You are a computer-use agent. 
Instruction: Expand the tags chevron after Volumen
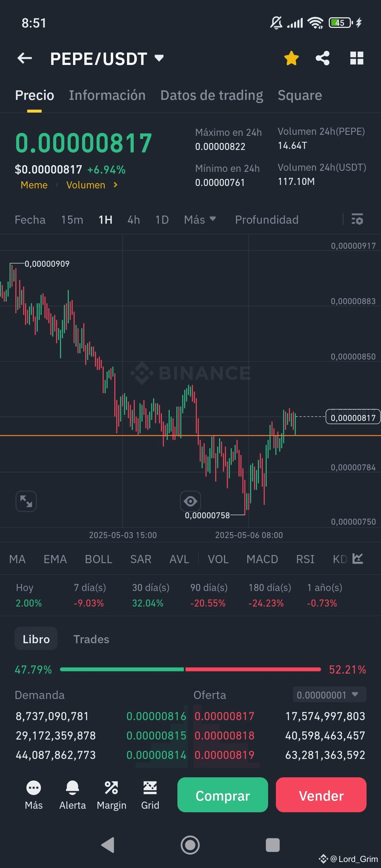115,185
